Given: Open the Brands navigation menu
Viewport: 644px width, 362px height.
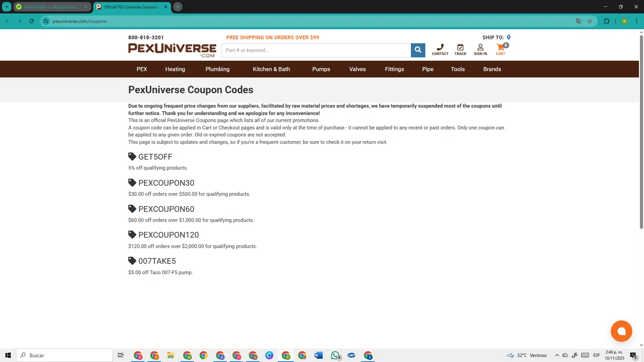Looking at the screenshot, I should tap(492, 69).
